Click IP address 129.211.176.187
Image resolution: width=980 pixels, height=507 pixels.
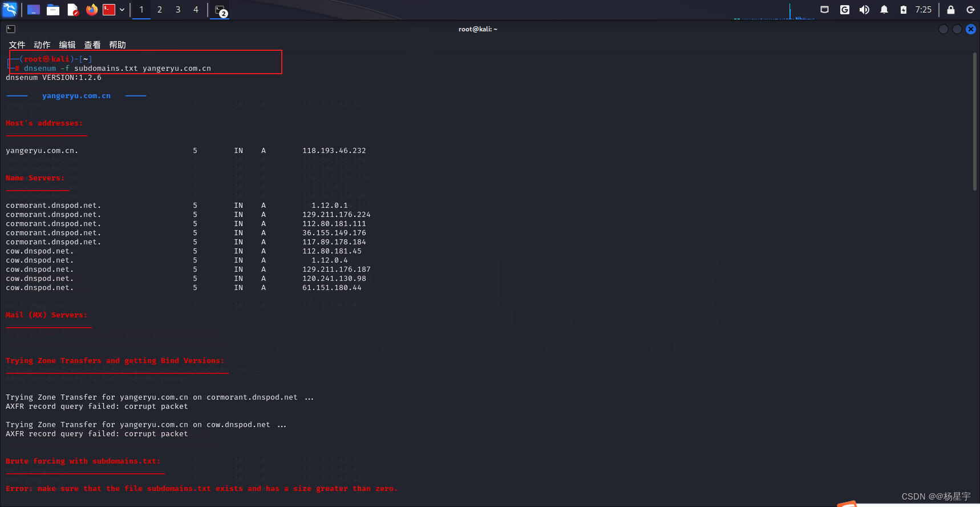coord(337,269)
